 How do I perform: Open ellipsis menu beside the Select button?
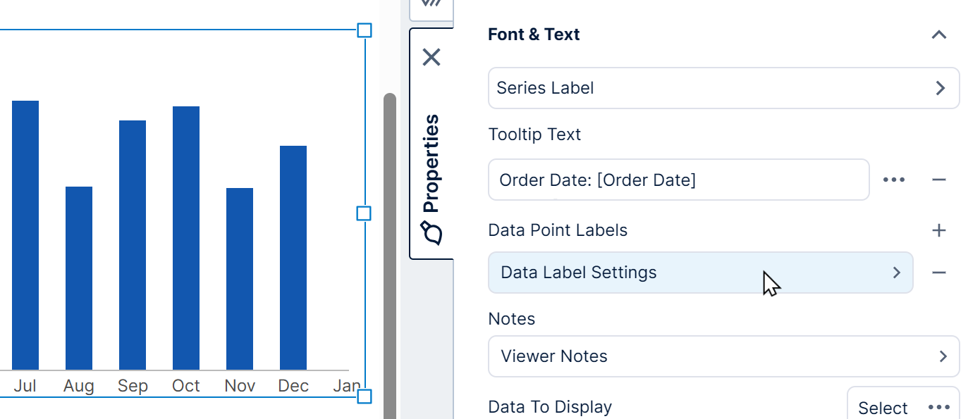point(939,407)
